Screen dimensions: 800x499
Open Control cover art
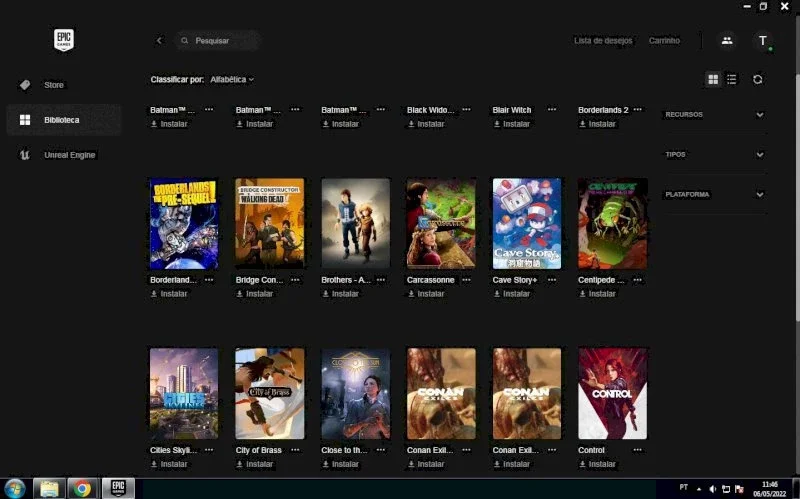click(x=612, y=393)
